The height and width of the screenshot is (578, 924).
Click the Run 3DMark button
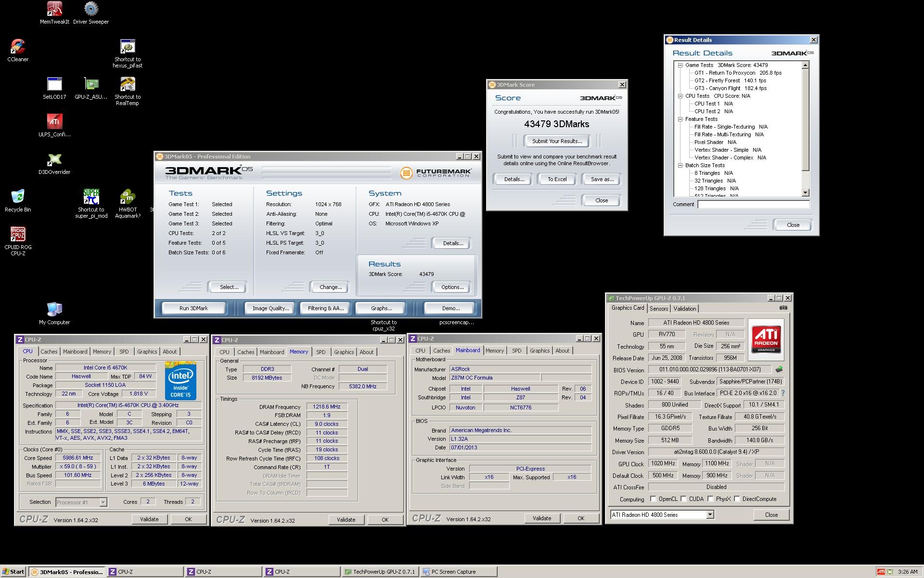point(193,308)
